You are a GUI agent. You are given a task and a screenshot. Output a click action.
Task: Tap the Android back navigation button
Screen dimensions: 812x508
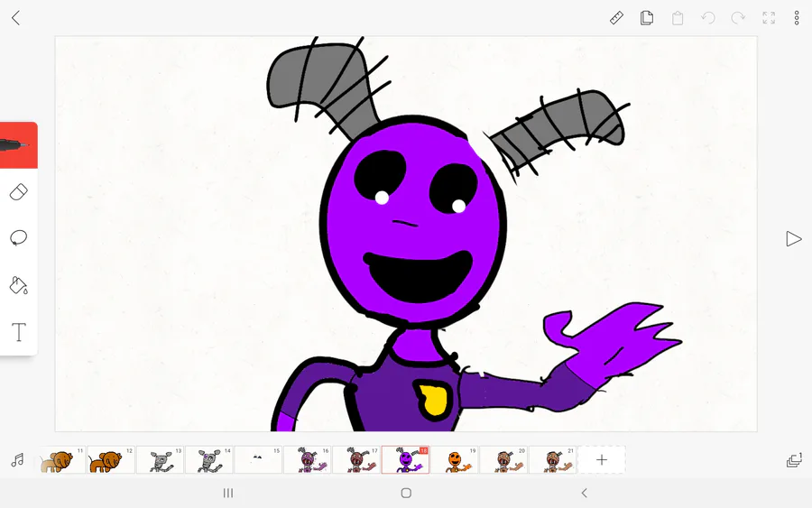pos(585,493)
